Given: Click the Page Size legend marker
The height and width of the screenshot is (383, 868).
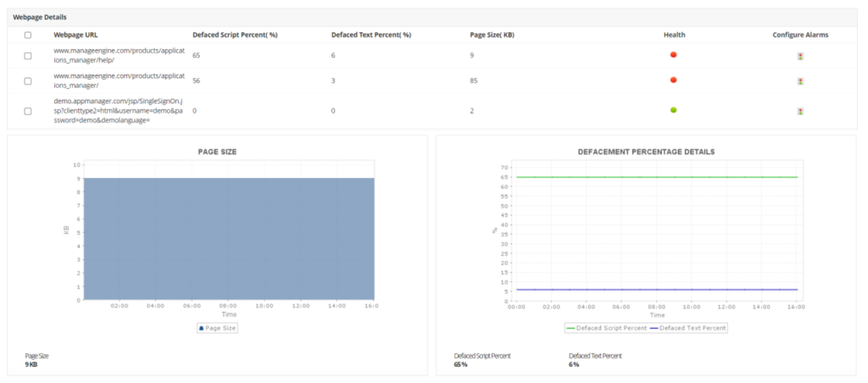Looking at the screenshot, I should coord(201,327).
